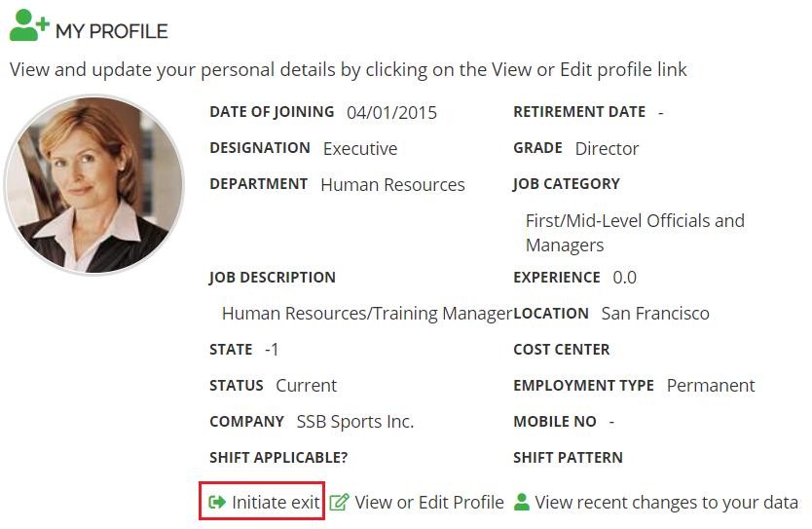The width and height of the screenshot is (812, 529).
Task: Click the employee profile photo
Action: coord(94,185)
